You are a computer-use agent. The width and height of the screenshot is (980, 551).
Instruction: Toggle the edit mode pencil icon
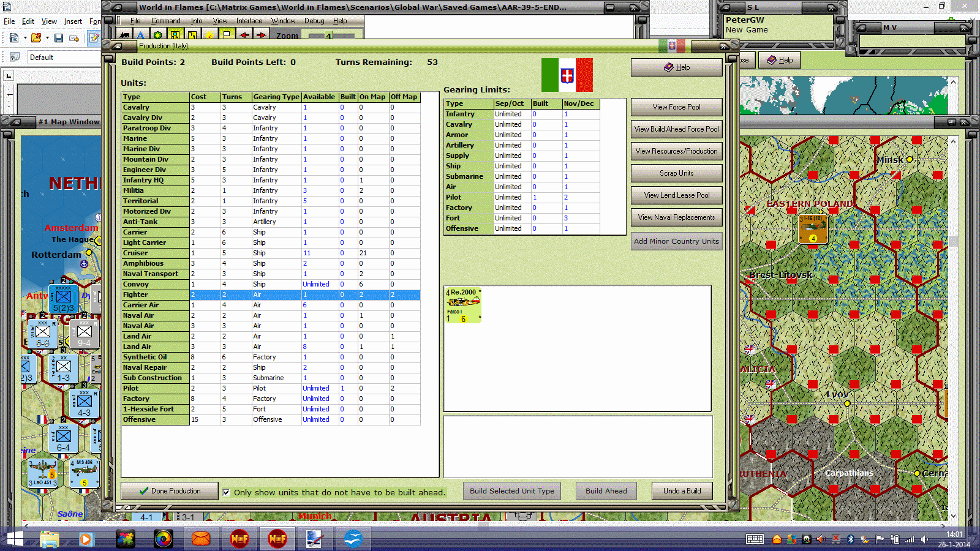click(x=94, y=38)
